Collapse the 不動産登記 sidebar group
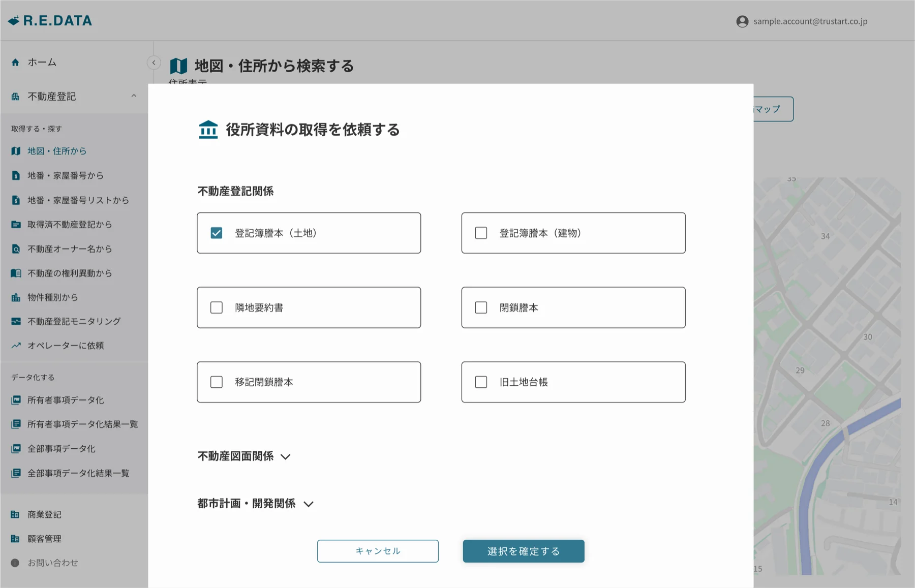915x588 pixels. coord(134,96)
